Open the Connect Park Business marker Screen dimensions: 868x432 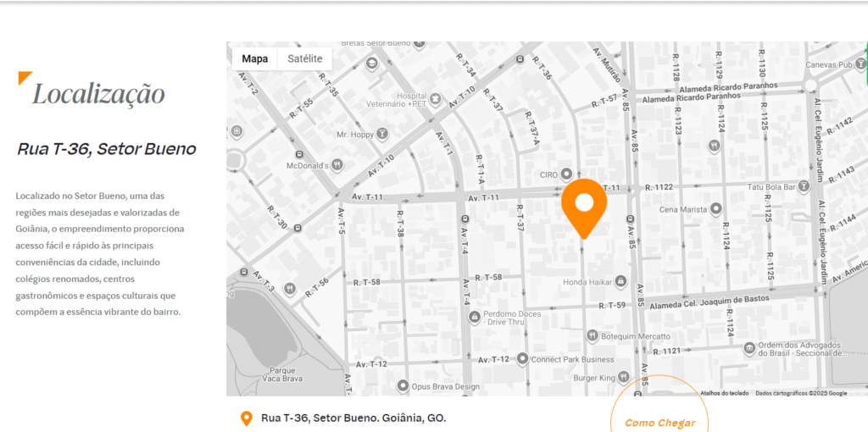point(523,359)
